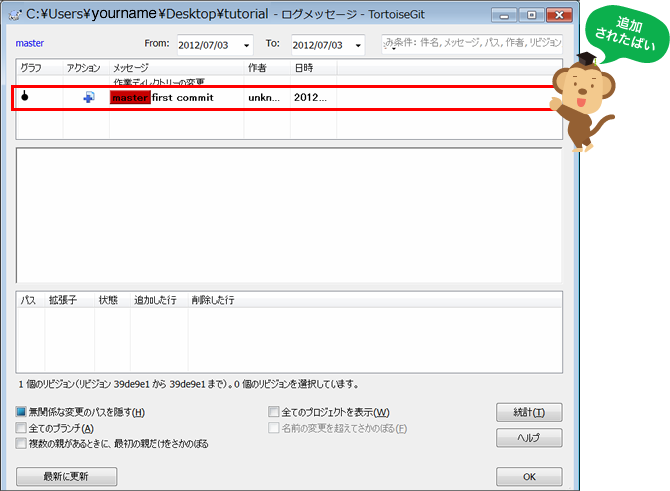Screen dimensions: 670x491
Task: Click the 作者 column header
Action: tap(267, 68)
